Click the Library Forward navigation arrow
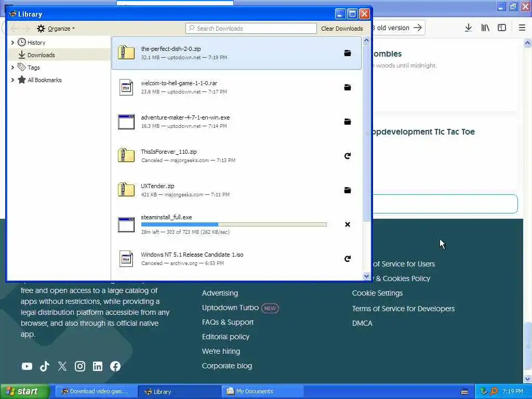 point(26,29)
